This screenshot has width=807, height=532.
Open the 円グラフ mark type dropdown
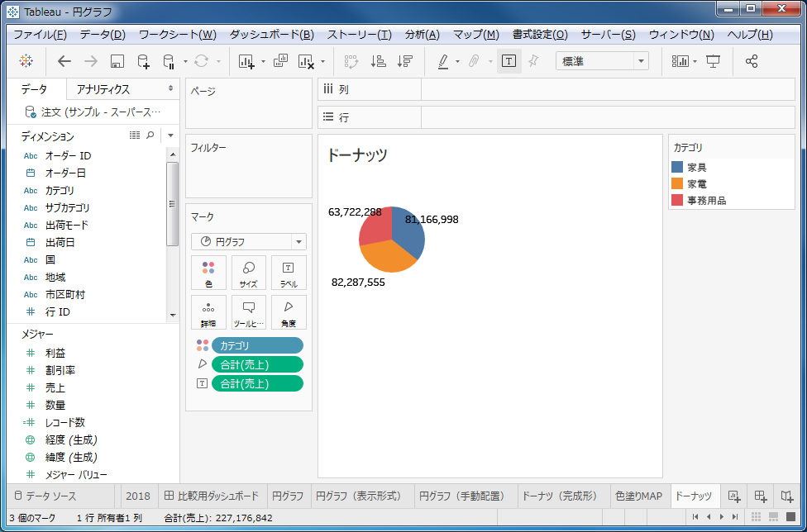(248, 242)
